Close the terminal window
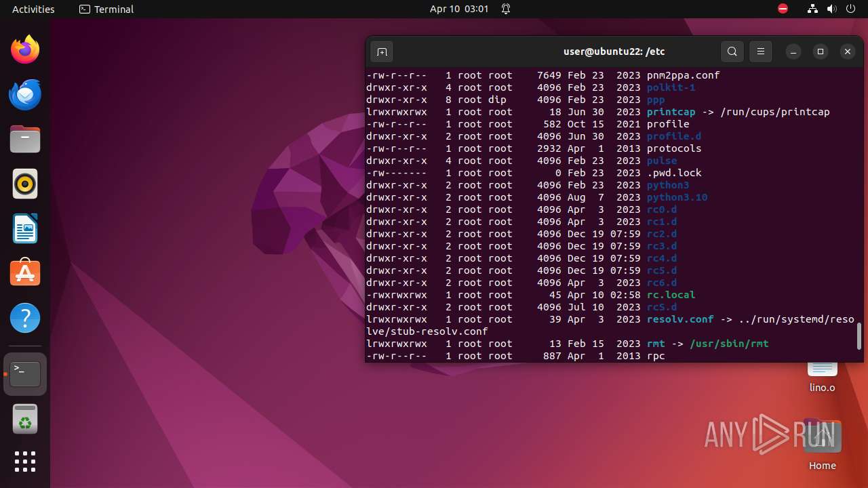 tap(847, 52)
